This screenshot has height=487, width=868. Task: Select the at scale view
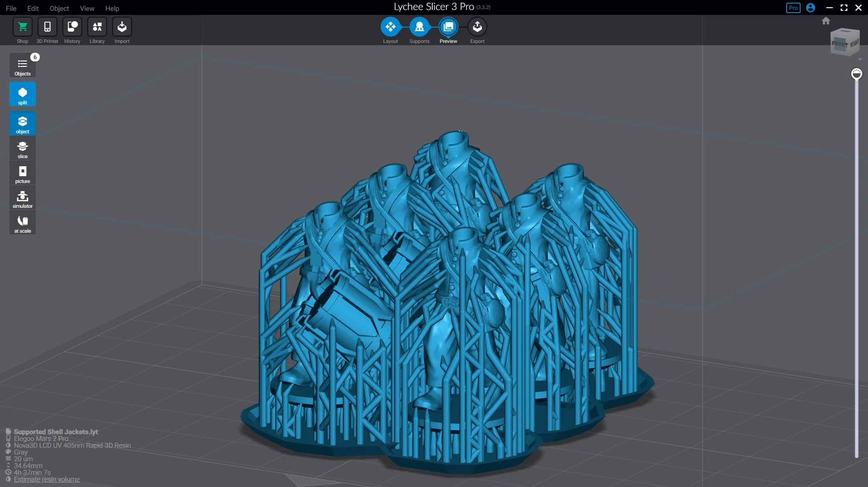point(23,223)
